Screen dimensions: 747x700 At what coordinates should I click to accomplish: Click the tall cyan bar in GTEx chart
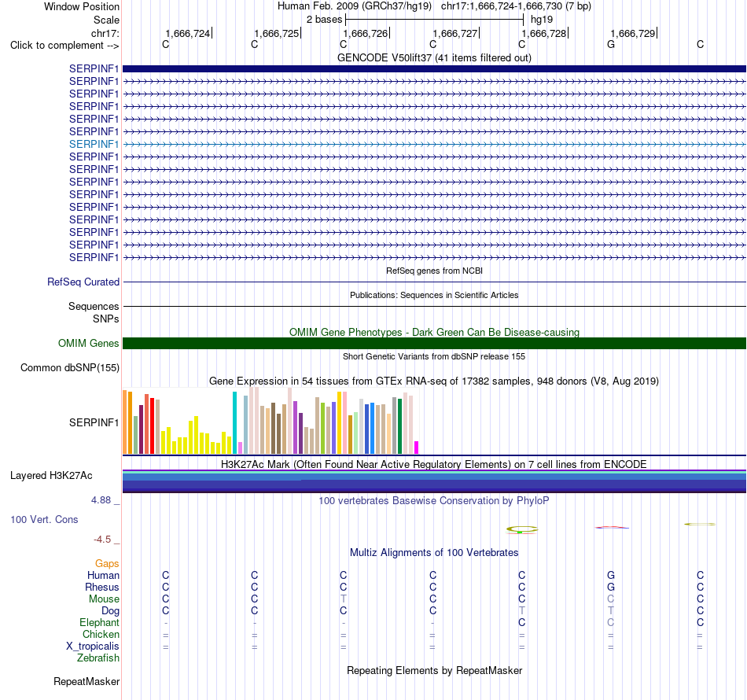pos(234,422)
